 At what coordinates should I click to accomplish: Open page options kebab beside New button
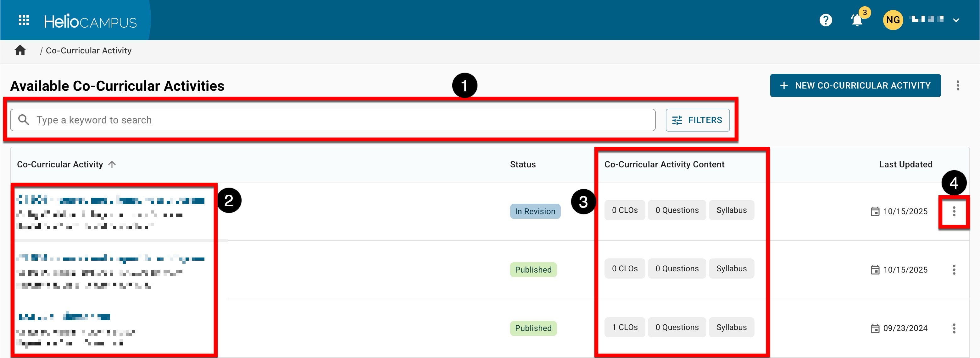(958, 85)
